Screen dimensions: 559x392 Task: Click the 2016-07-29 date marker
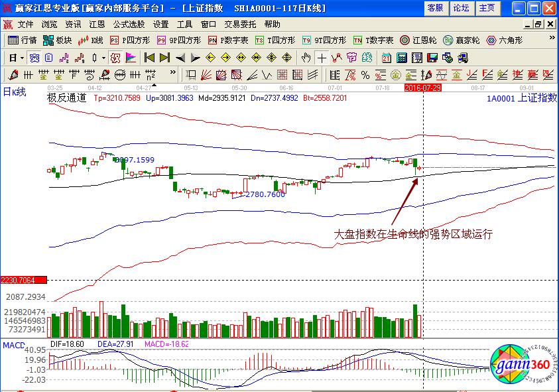(422, 87)
